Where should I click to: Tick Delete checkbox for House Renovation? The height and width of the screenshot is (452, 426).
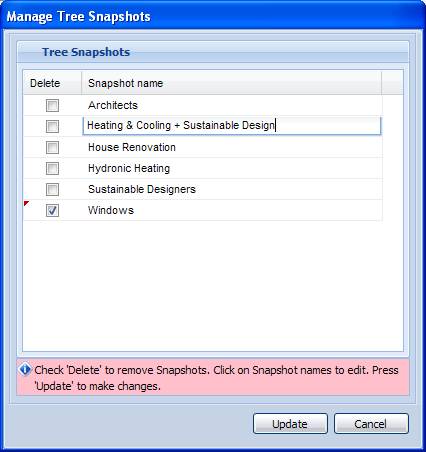52,147
